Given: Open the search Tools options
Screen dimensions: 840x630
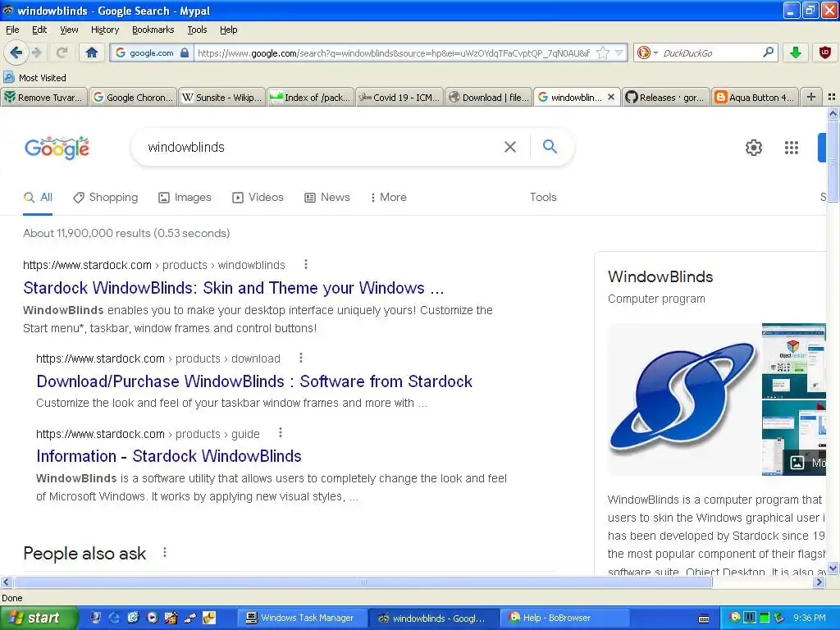Looking at the screenshot, I should [x=543, y=197].
